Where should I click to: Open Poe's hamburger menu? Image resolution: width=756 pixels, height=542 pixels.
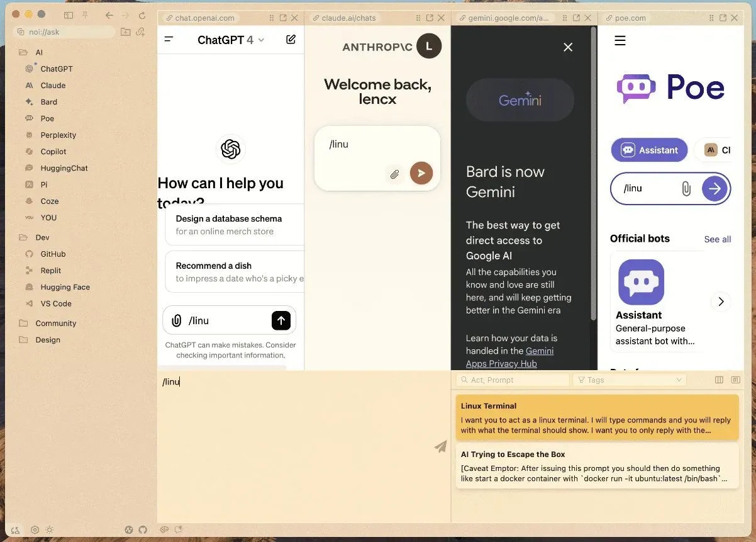point(620,41)
